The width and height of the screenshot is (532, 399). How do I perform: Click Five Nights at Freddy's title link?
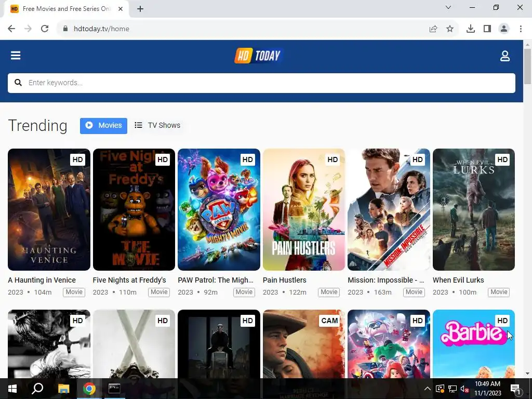[129, 280]
